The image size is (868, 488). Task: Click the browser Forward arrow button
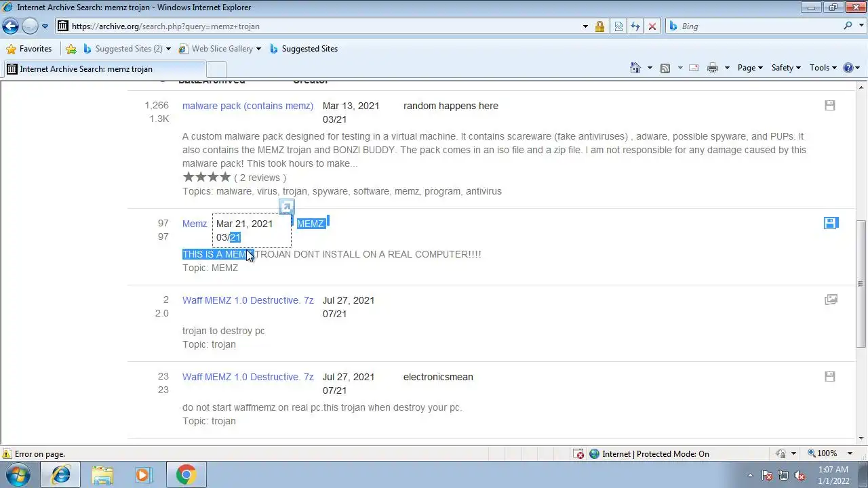[30, 26]
